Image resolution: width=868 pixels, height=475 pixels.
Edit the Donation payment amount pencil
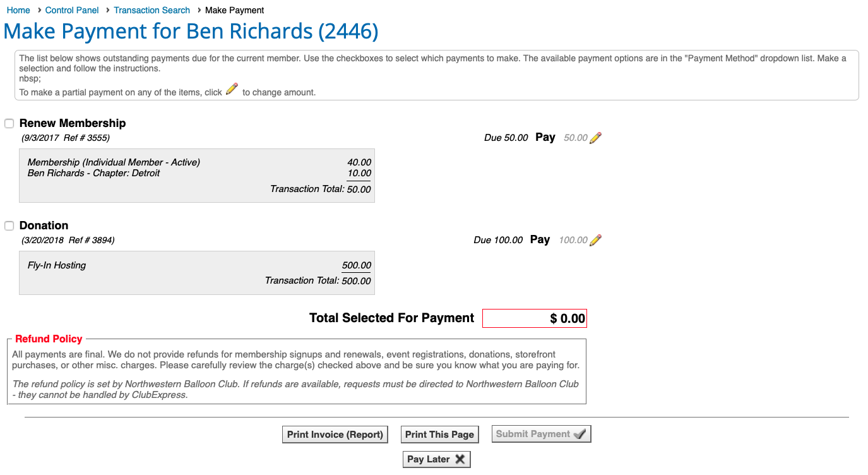596,240
